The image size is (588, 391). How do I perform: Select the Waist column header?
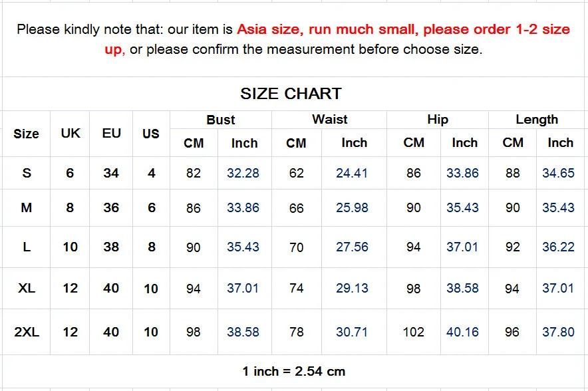(330, 120)
